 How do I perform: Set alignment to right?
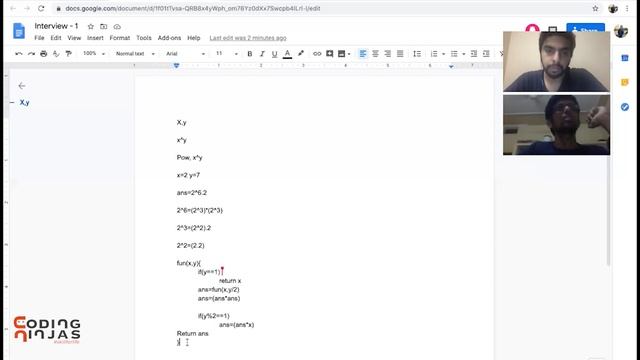pos(387,54)
